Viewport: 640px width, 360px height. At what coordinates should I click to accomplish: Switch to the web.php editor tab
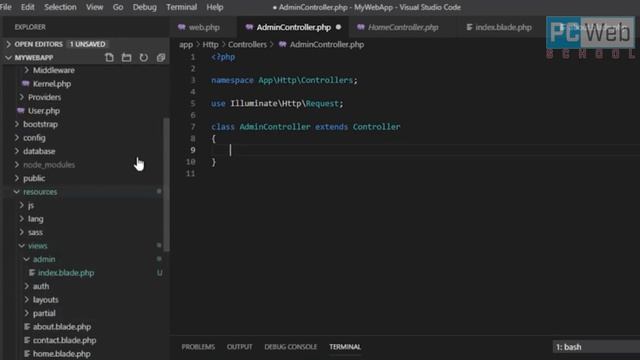coord(204,27)
